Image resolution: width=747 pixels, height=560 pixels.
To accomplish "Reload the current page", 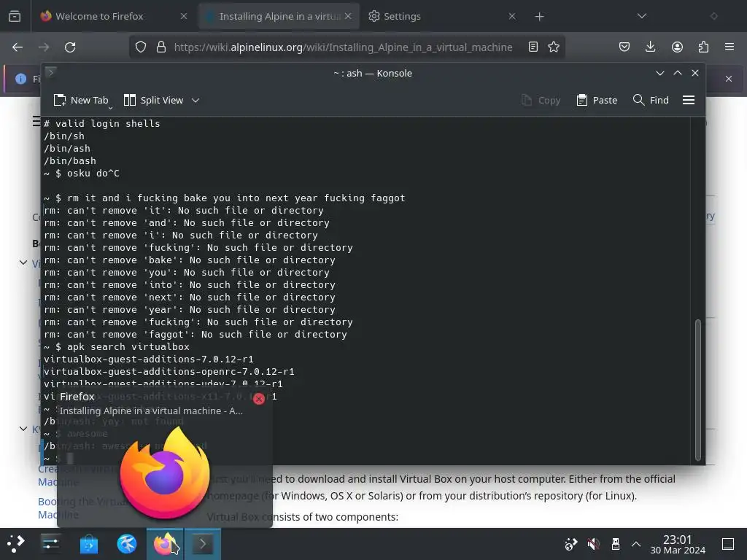I will click(x=70, y=47).
